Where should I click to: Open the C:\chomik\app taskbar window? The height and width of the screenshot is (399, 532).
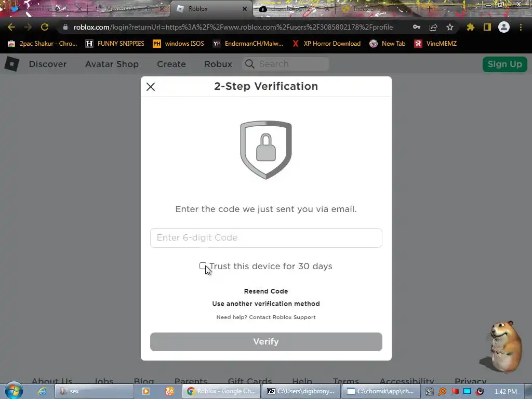pyautogui.click(x=381, y=391)
